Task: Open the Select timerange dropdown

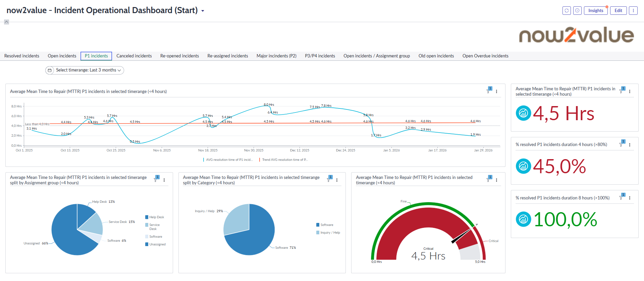Action: click(x=85, y=70)
